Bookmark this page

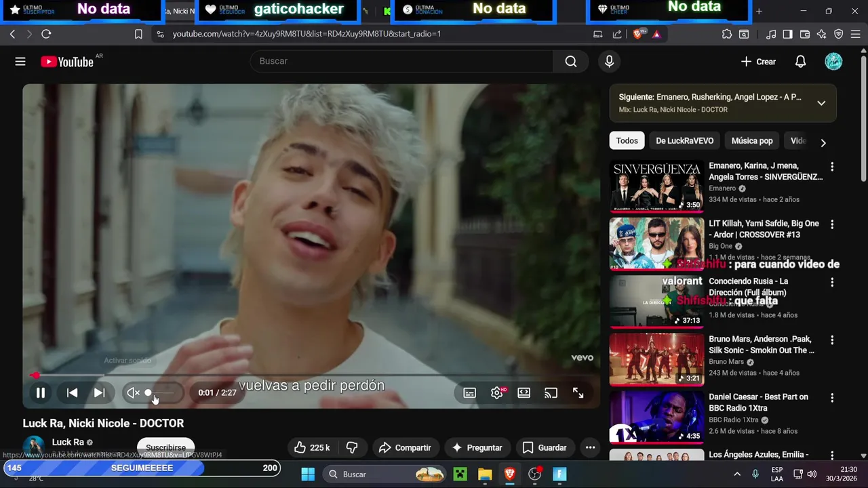pos(138,34)
